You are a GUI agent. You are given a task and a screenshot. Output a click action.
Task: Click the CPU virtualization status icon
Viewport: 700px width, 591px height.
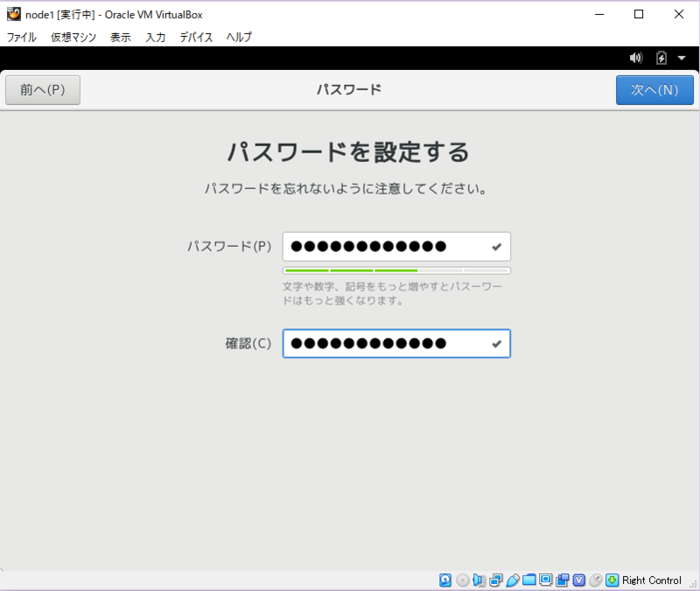click(x=579, y=580)
